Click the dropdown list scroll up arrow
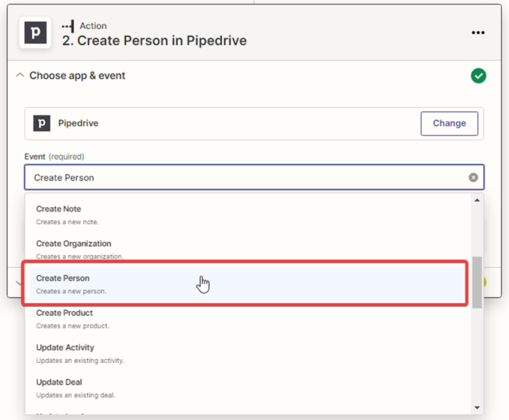 [x=478, y=200]
